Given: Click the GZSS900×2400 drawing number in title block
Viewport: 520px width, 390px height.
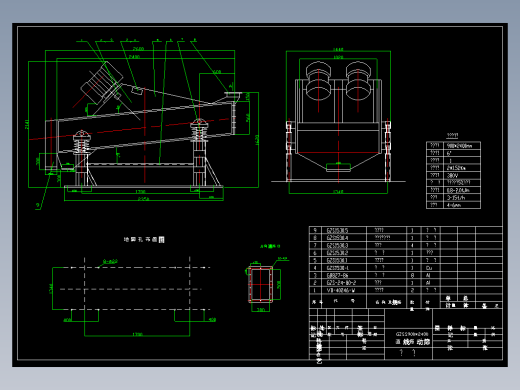Looking at the screenshot, I should click(412, 334).
